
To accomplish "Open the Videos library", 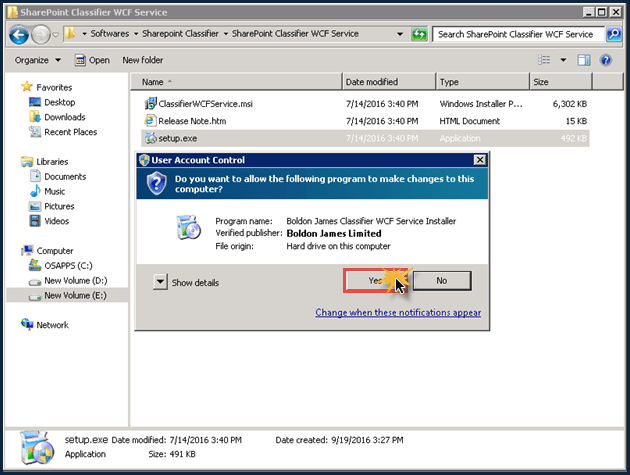I will click(57, 221).
